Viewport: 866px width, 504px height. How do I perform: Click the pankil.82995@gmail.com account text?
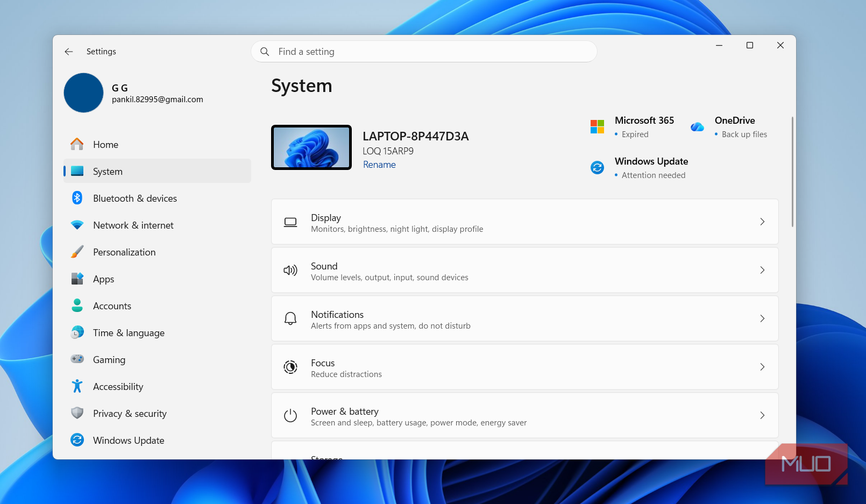[158, 100]
